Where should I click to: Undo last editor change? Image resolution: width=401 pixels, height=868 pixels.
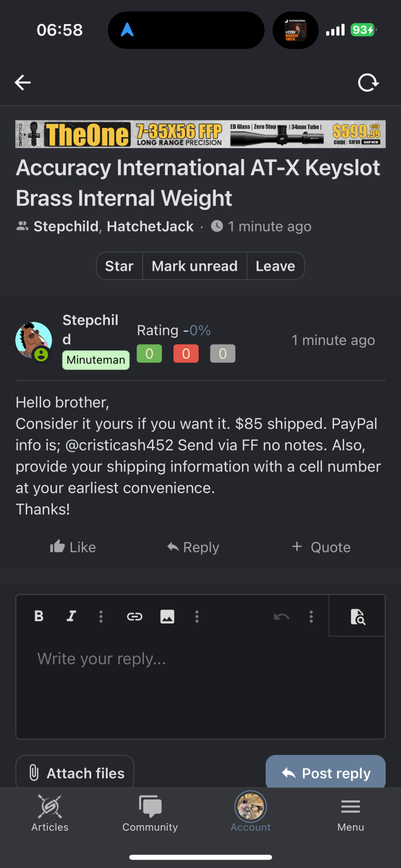tap(281, 617)
